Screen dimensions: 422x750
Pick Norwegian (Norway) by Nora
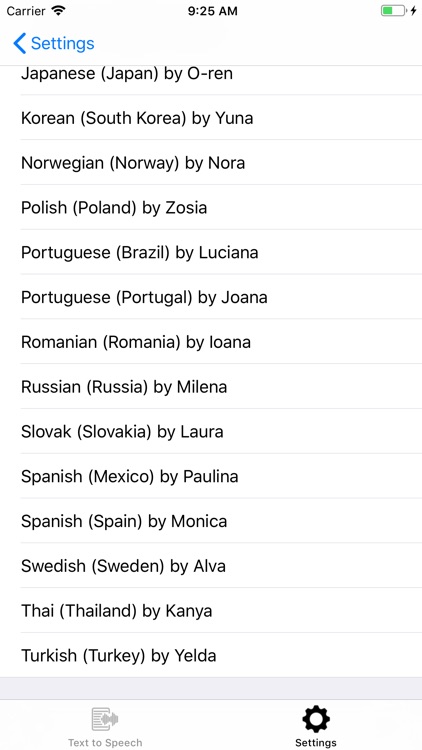[211, 163]
